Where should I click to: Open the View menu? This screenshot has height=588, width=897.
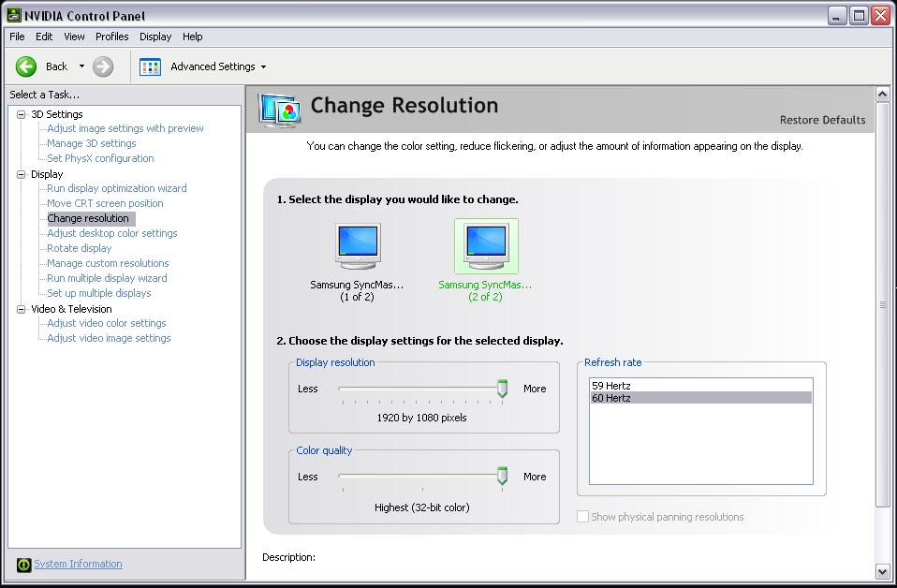tap(74, 37)
